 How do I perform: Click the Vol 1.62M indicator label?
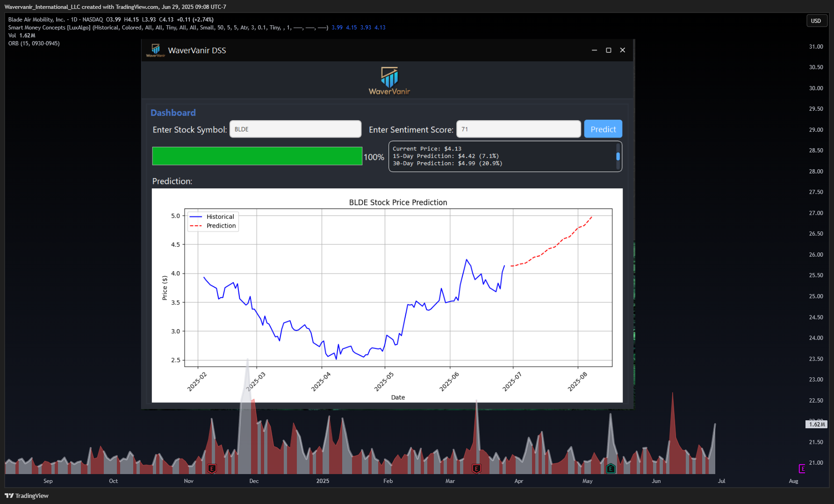tap(22, 36)
